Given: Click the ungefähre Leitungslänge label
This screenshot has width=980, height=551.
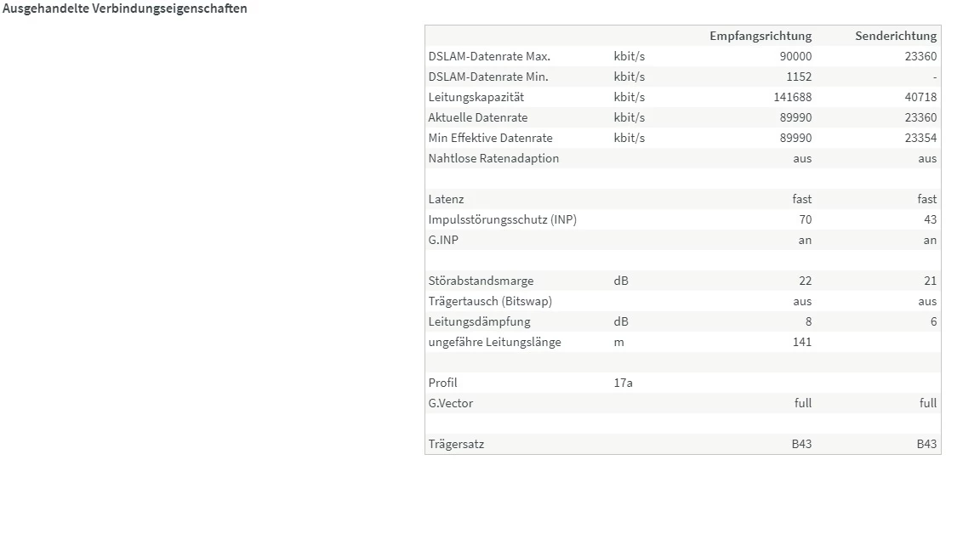Looking at the screenshot, I should (x=494, y=342).
